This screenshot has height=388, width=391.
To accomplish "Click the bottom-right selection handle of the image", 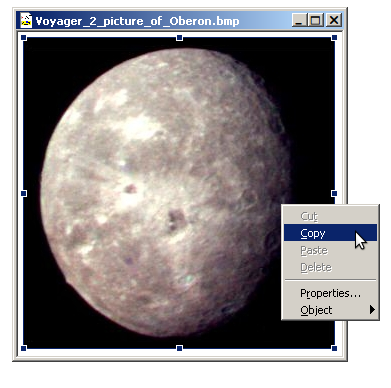I will (334, 348).
